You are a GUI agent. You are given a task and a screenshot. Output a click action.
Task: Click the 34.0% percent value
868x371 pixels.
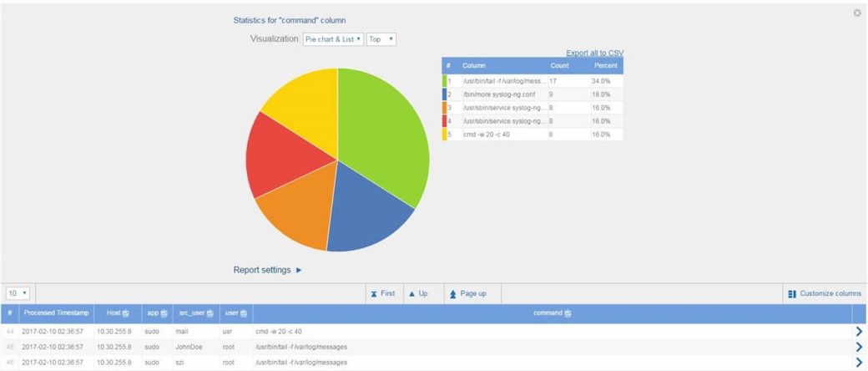point(601,81)
